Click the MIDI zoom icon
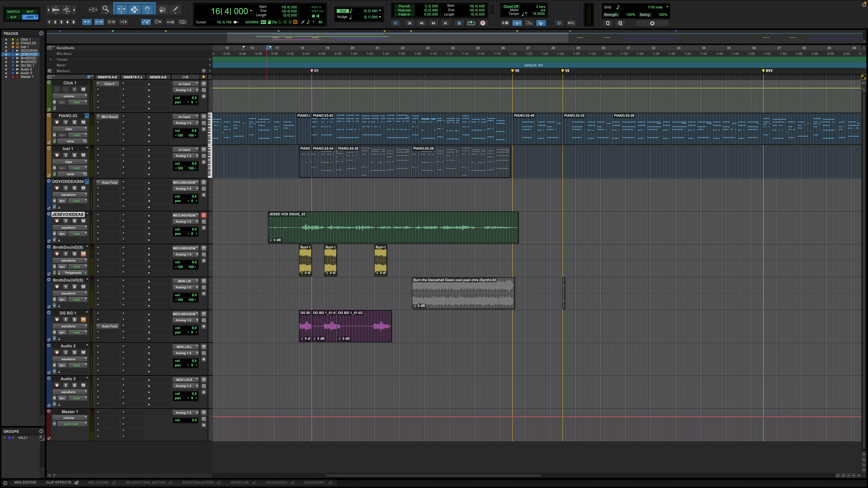 point(66,10)
